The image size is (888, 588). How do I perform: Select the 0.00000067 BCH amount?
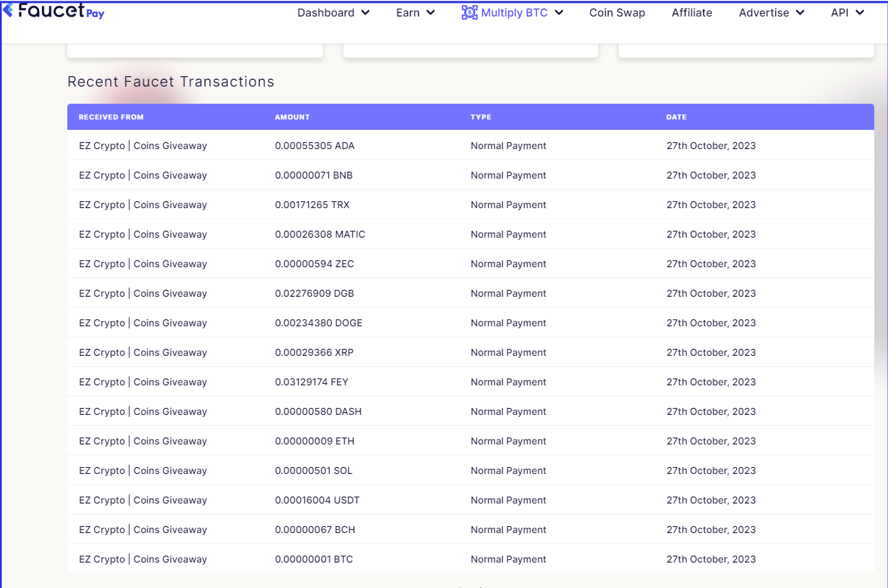(315, 530)
